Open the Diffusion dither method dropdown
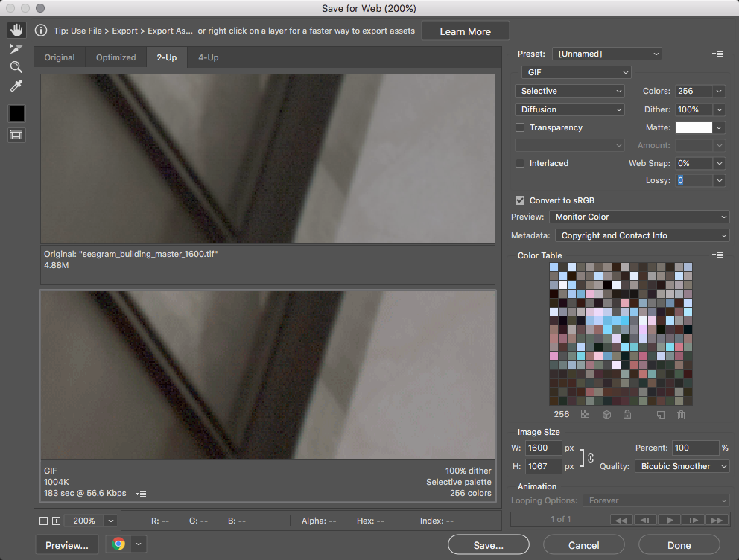Viewport: 739px width, 560px height. (x=569, y=109)
